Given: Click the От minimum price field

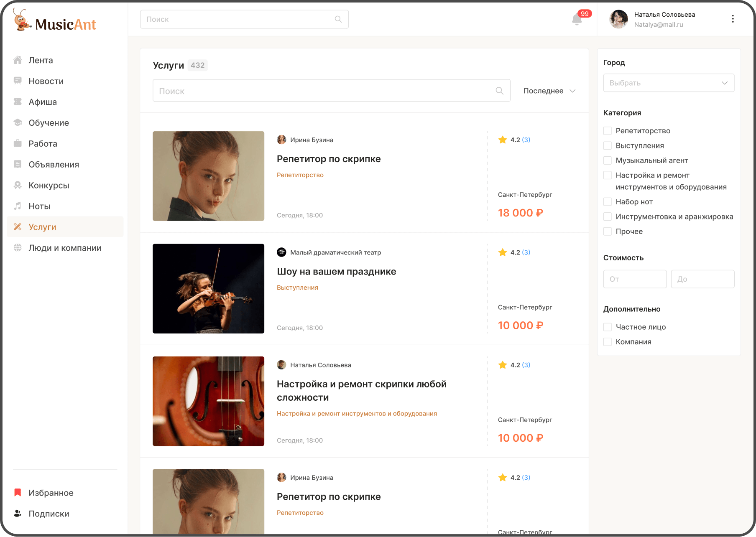Looking at the screenshot, I should (x=634, y=279).
